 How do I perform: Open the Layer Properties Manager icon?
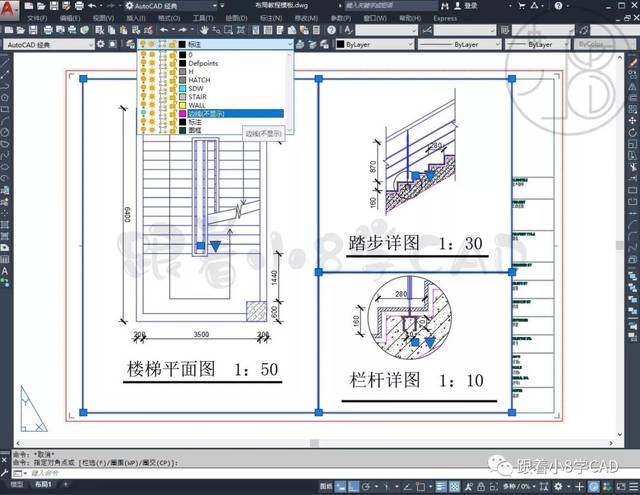click(x=130, y=44)
